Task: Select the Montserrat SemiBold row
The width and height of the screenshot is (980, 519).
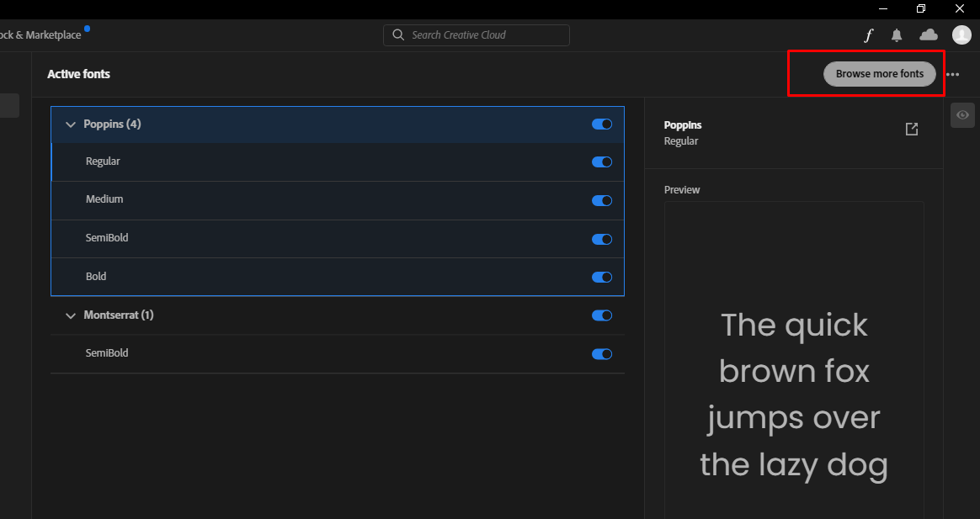Action: (x=338, y=353)
